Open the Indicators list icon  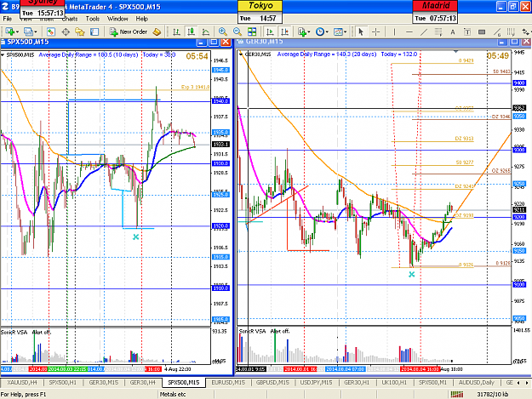point(302,31)
